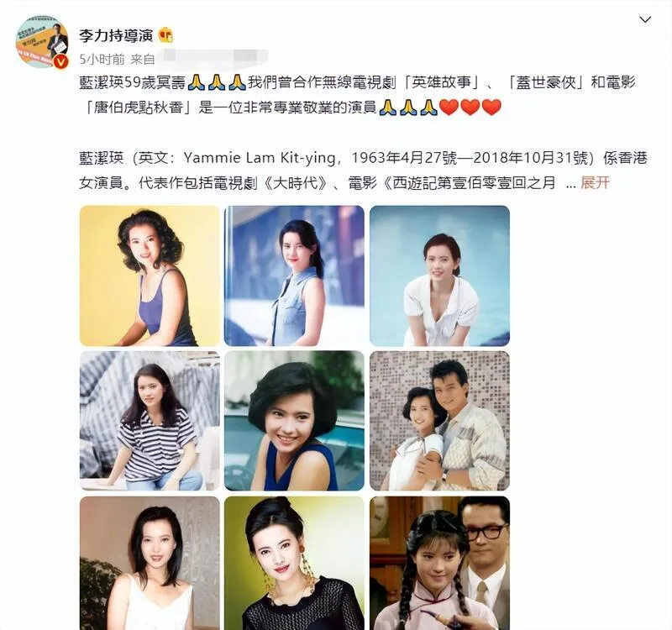Open photo of woman in purple tank top
The image size is (672, 630).
(150, 276)
